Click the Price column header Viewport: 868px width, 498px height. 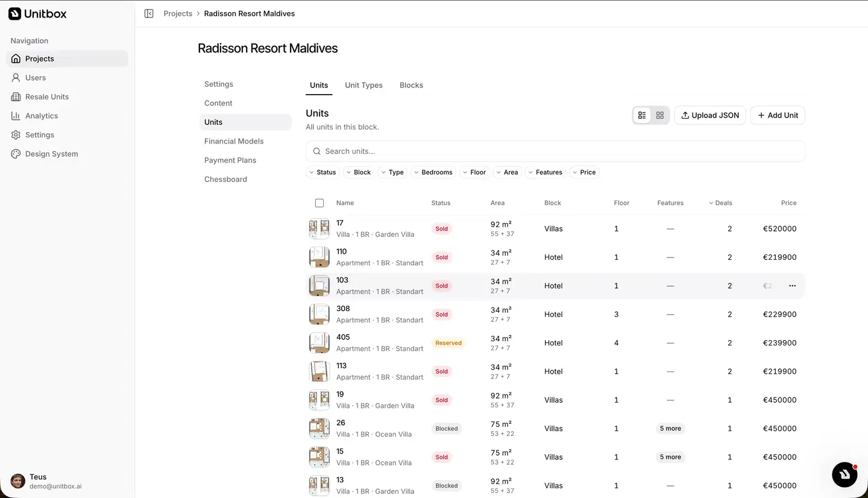coord(788,203)
